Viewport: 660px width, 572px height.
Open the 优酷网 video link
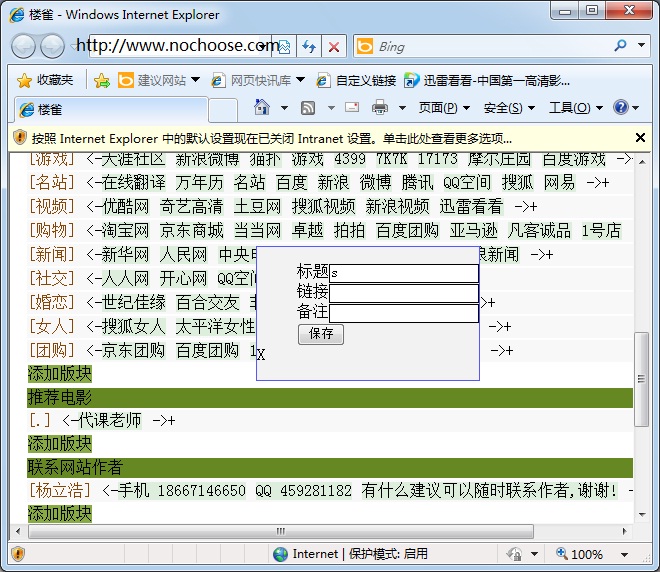(125, 207)
